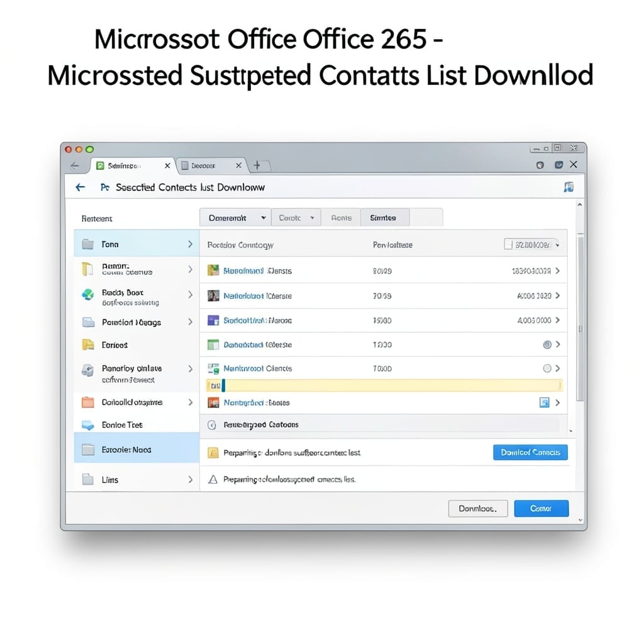The width and height of the screenshot is (644, 644).
Task: Switch to the second browser tab
Action: 211,165
